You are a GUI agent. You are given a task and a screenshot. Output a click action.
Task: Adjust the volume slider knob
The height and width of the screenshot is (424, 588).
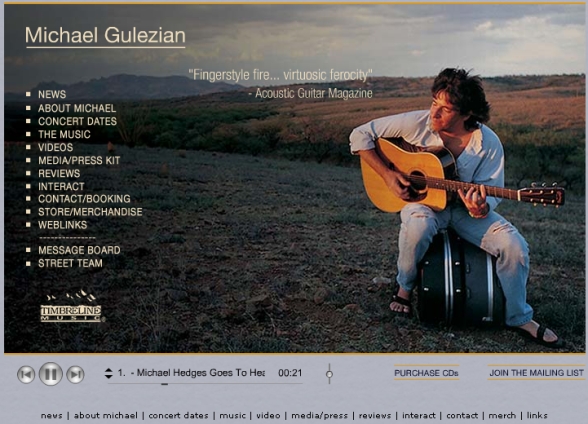pos(329,374)
